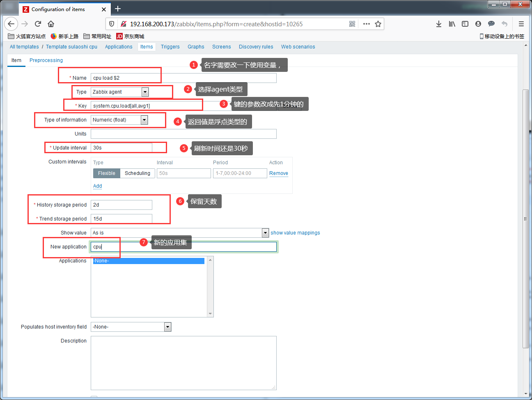Screen dimensions: 532x400
Task: Open the library bookshelf icon
Action: point(452,24)
